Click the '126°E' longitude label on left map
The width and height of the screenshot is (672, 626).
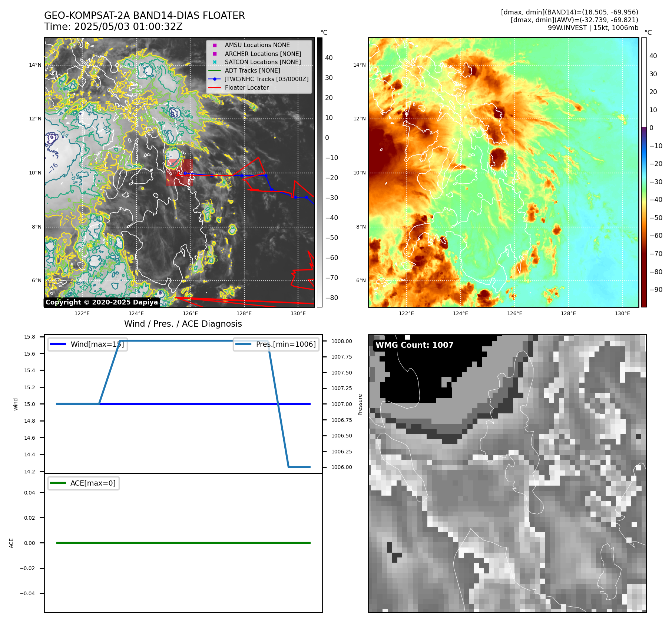190,314
